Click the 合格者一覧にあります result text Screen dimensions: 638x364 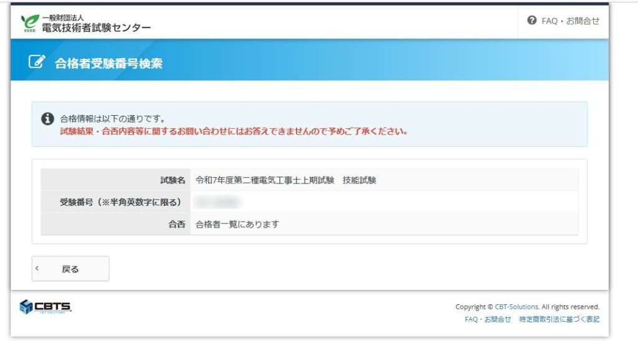click(237, 224)
